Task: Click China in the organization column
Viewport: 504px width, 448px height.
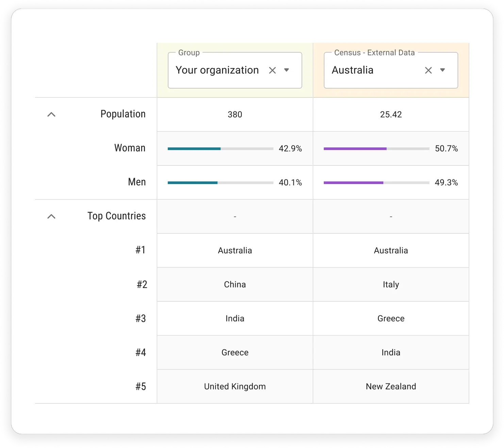Action: (x=235, y=285)
